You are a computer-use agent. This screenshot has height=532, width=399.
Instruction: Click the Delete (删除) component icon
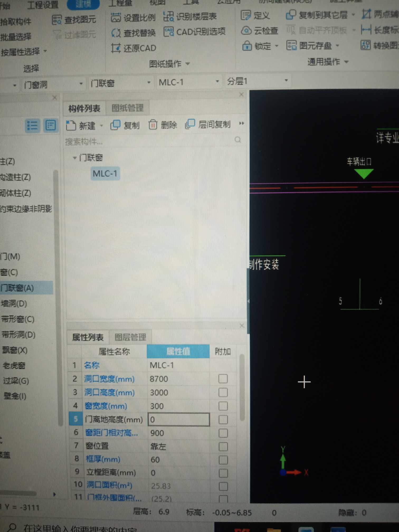pyautogui.click(x=153, y=125)
